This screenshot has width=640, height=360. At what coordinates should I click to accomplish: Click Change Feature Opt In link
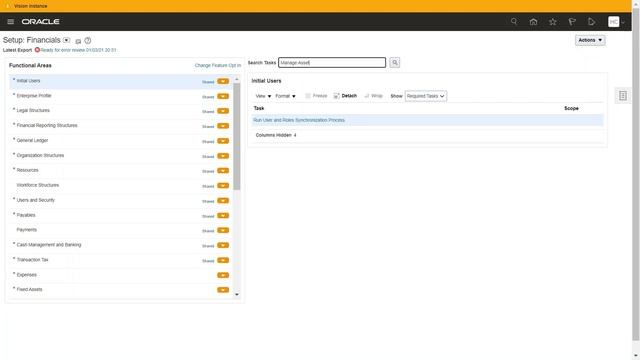point(218,65)
